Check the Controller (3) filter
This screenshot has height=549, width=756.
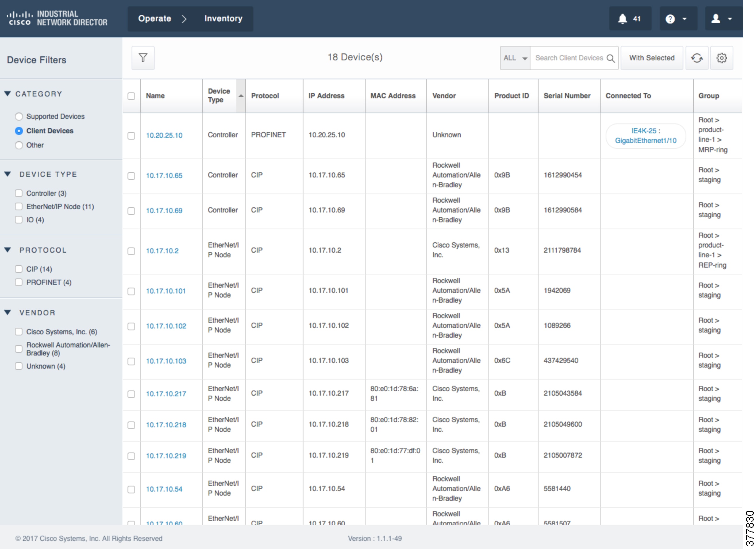point(19,194)
